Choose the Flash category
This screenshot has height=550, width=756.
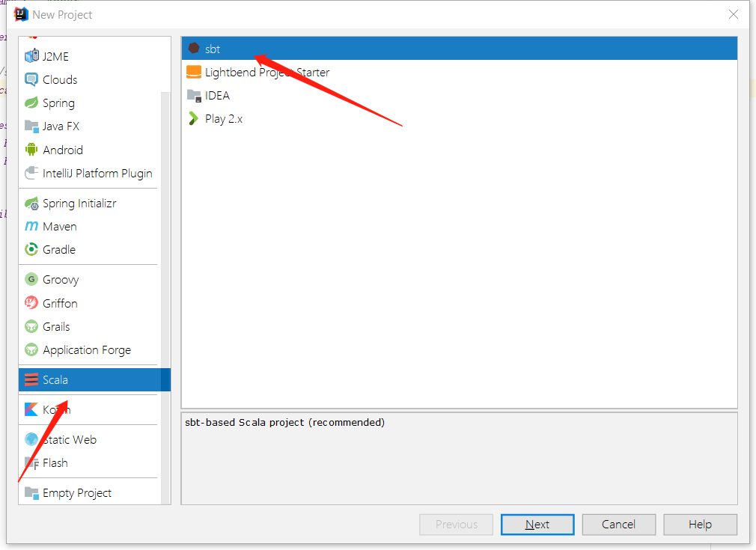point(90,462)
